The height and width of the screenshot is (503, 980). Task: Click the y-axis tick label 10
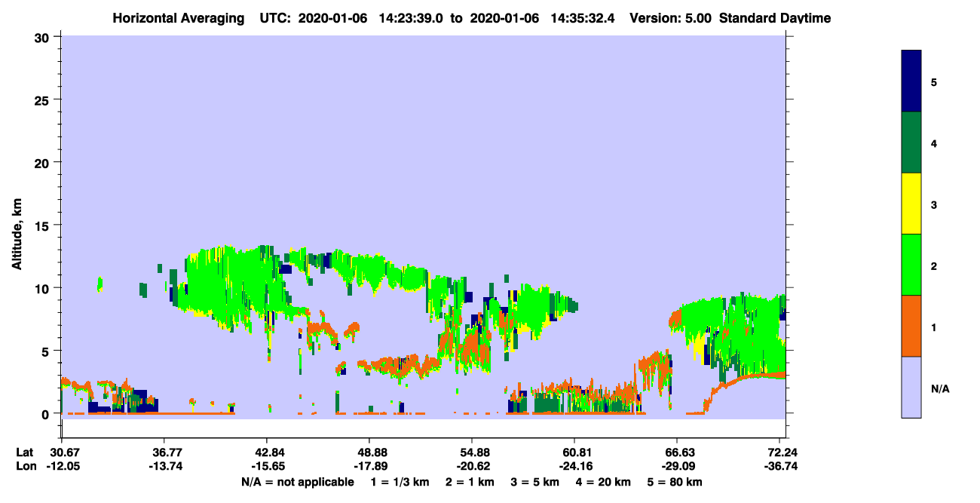pos(44,288)
